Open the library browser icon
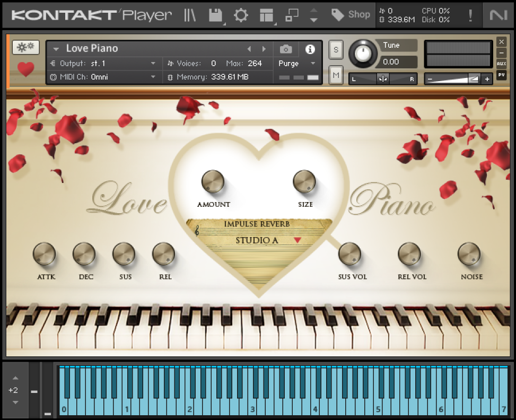Viewport: 516px width, 420px height. coord(190,15)
